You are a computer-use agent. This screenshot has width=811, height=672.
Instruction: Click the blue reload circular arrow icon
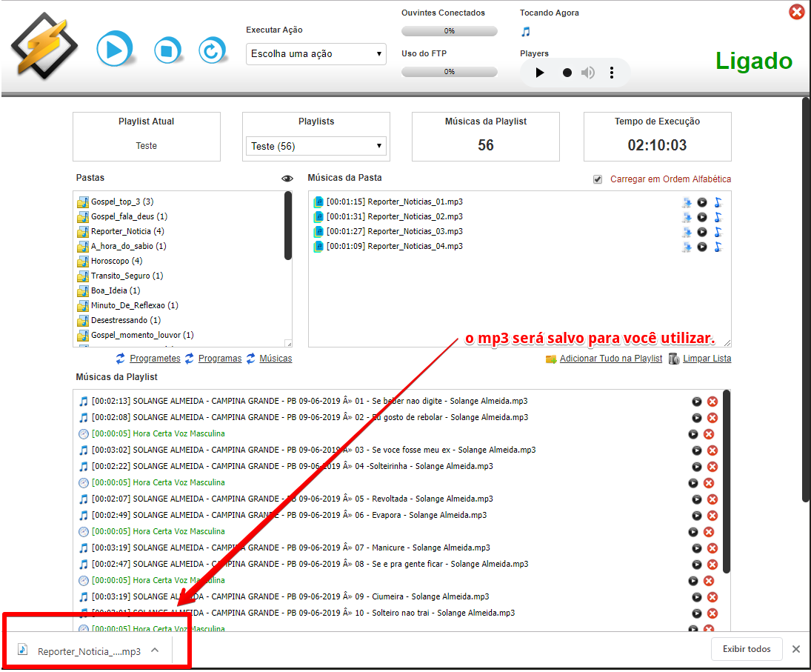(x=212, y=50)
